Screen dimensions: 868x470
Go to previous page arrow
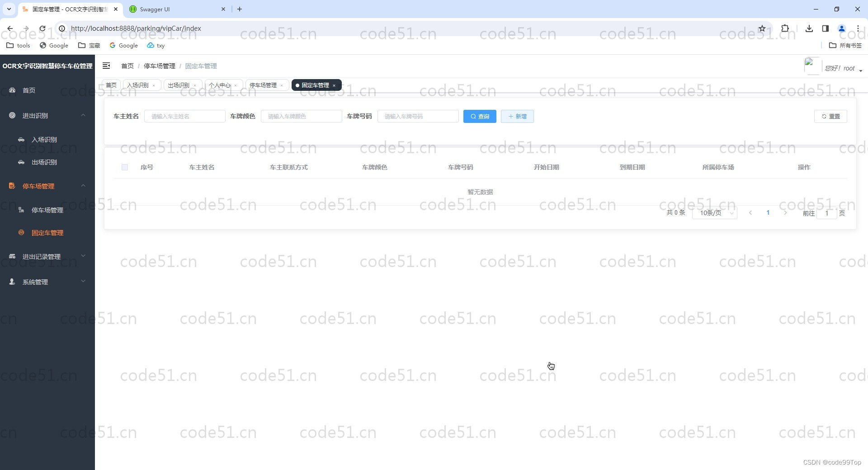(x=750, y=213)
